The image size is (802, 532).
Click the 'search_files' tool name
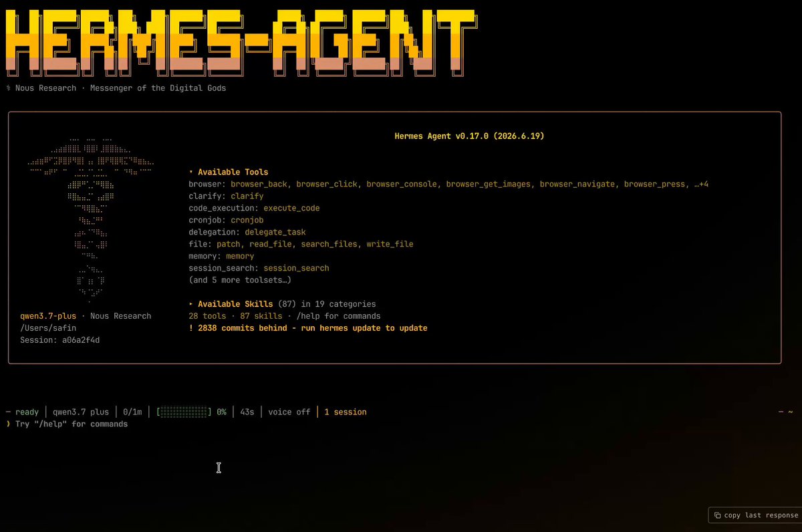329,245
